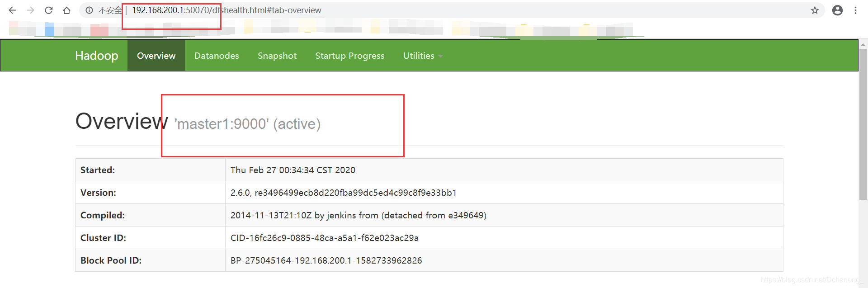The image size is (868, 288).
Task: Reload the Hadoop health page
Action: coord(49,10)
